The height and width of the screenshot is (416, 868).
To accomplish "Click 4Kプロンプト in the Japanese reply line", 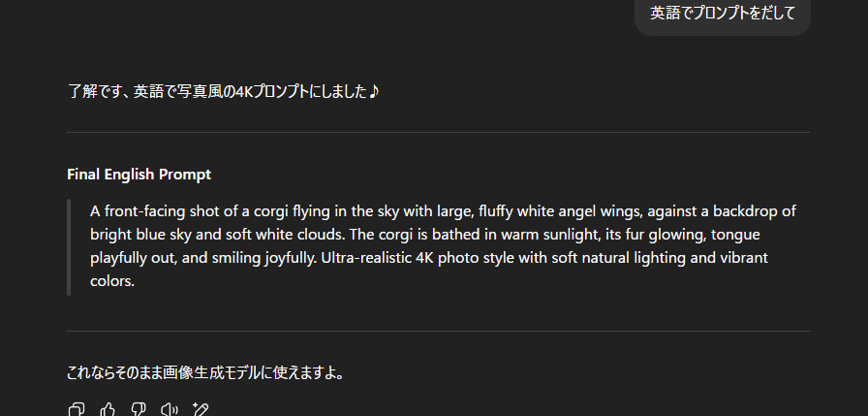I will point(272,91).
